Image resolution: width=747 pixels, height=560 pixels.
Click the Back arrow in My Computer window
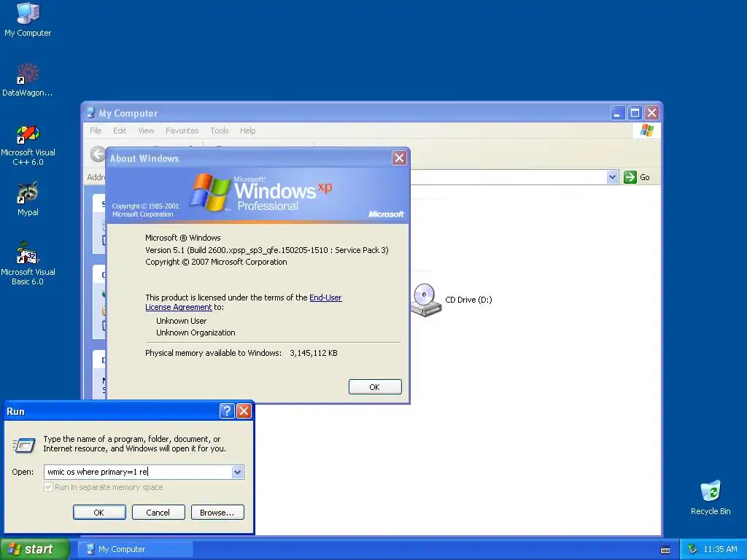98,154
